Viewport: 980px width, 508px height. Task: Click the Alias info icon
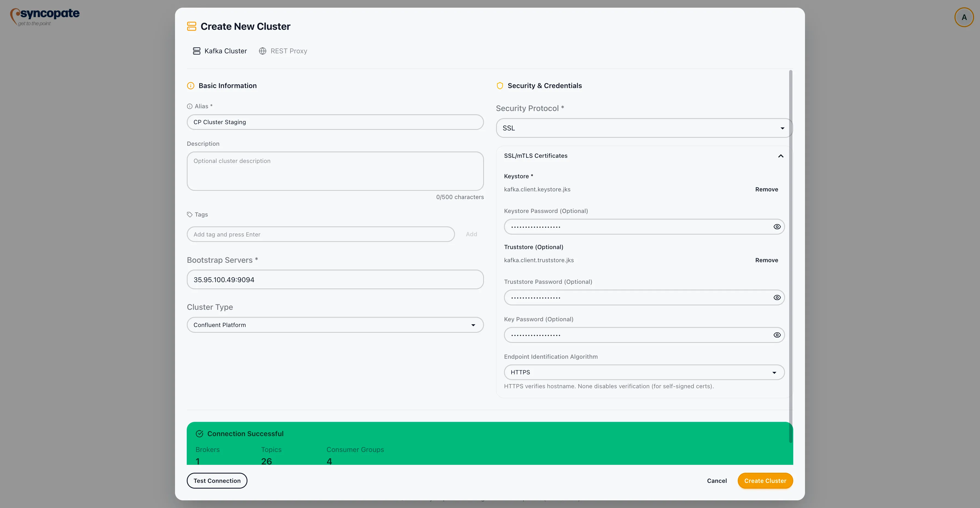(189, 107)
